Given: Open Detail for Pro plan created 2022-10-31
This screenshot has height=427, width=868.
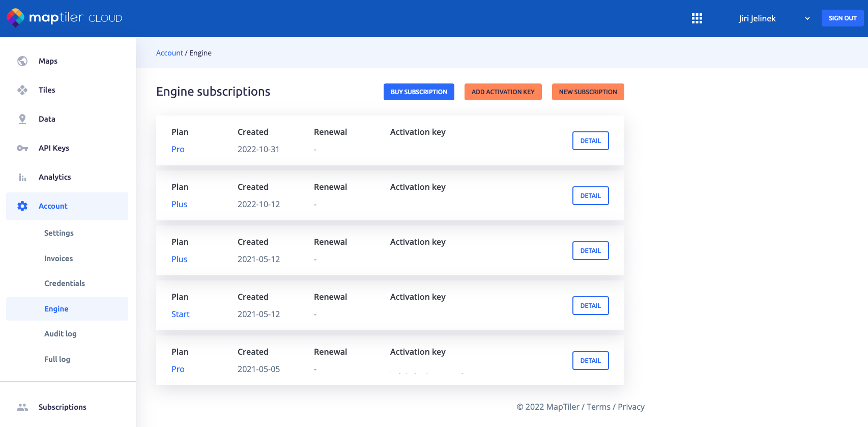Looking at the screenshot, I should tap(590, 141).
